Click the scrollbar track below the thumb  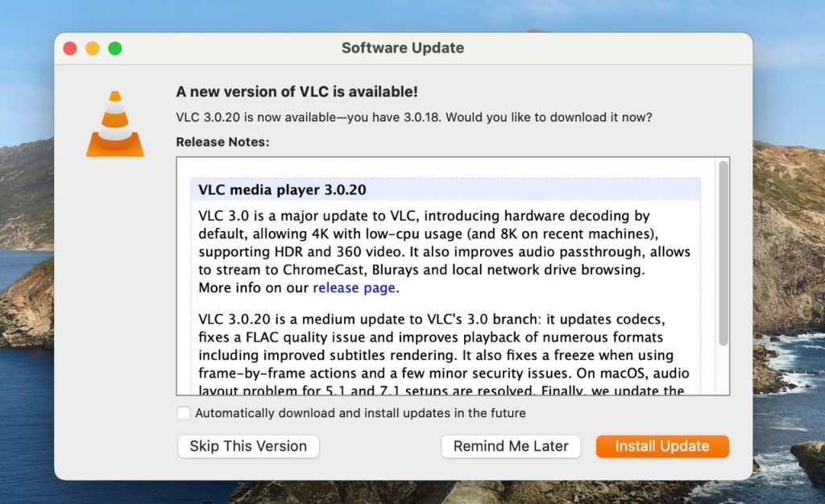pyautogui.click(x=723, y=370)
